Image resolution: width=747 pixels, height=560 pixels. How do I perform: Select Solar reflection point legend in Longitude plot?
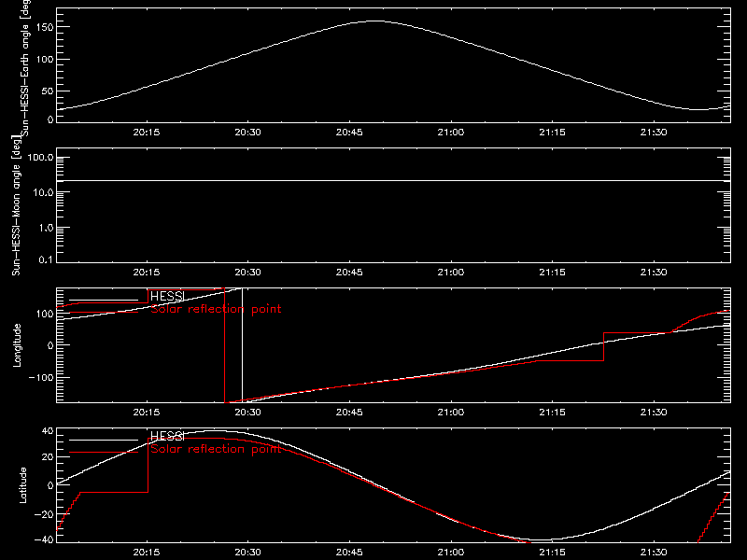[217, 309]
